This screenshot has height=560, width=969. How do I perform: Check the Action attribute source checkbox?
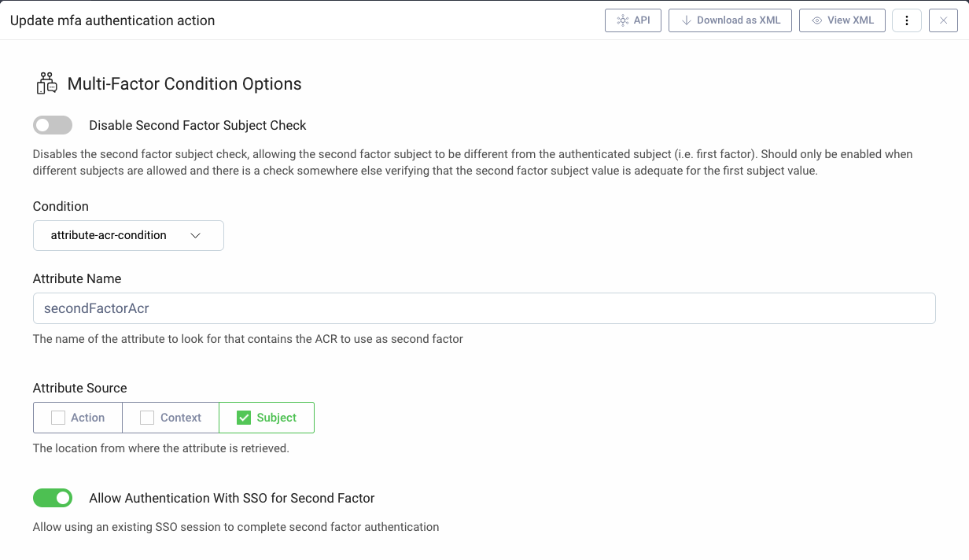pyautogui.click(x=59, y=417)
